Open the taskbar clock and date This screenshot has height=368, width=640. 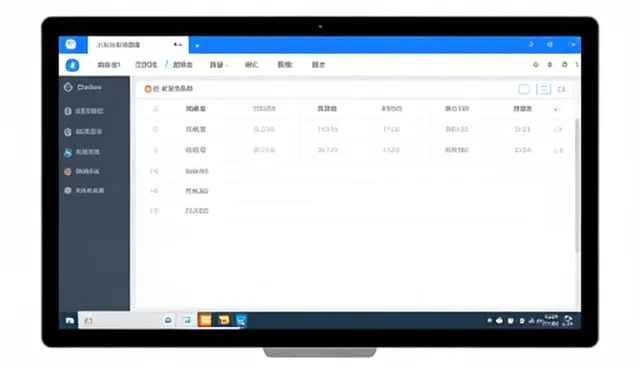pos(551,320)
